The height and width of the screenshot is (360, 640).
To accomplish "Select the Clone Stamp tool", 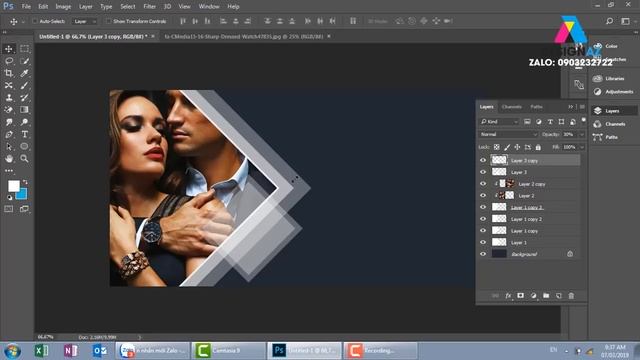I will [x=9, y=98].
